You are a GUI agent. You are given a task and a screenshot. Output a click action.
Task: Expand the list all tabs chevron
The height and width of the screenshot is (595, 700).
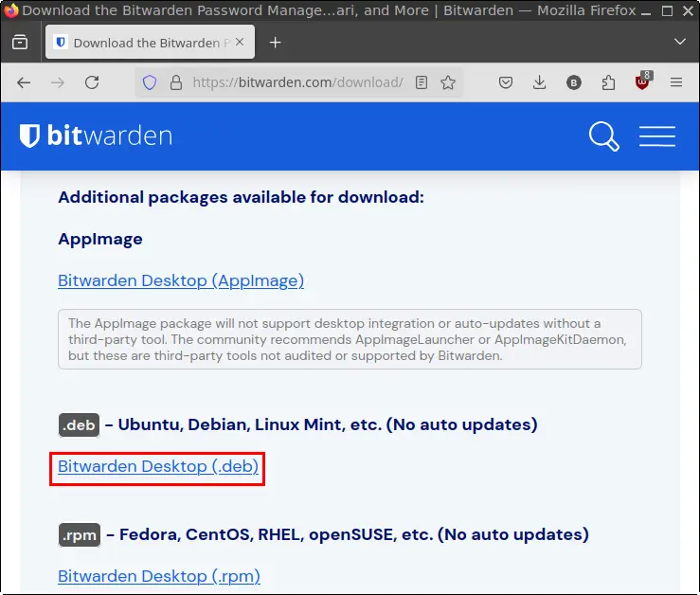point(679,42)
